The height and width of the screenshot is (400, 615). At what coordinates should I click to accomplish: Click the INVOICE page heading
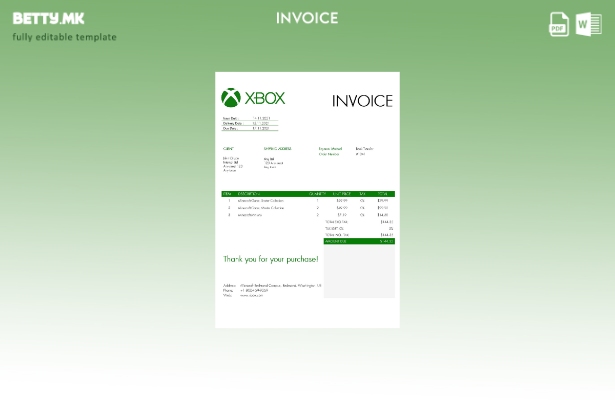[x=307, y=18]
